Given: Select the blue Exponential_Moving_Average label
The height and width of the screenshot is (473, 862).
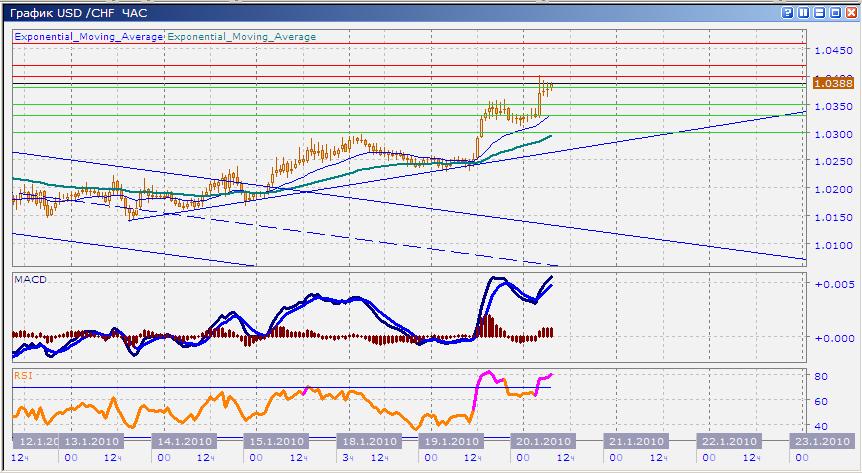Looking at the screenshot, I should click(x=88, y=37).
